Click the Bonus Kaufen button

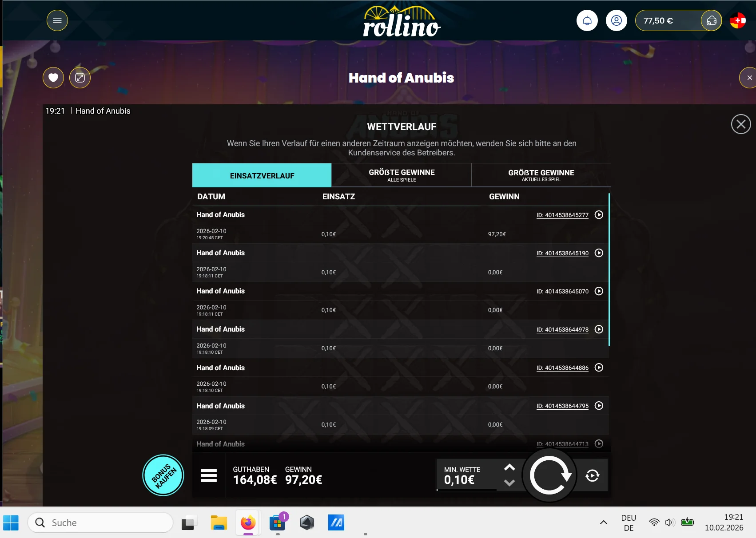point(163,475)
